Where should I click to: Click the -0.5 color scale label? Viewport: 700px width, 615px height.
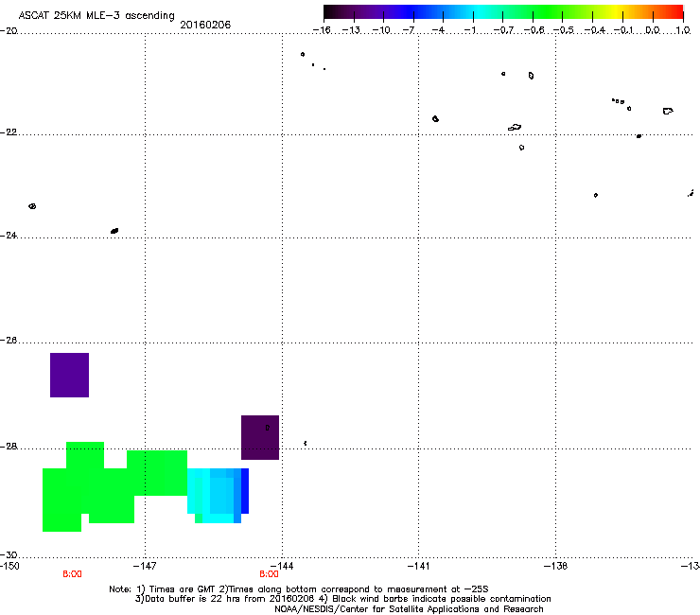coord(564,30)
